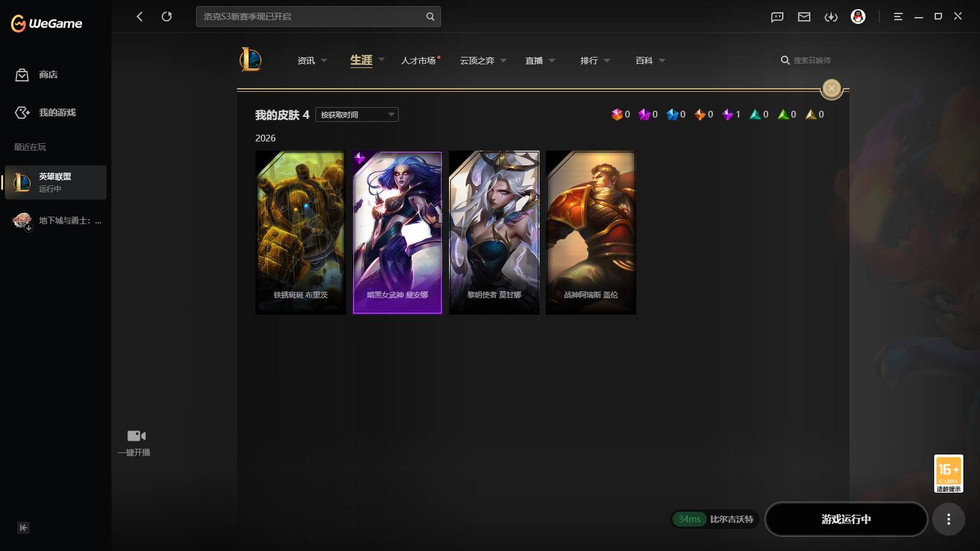
Task: Open the mail envelope inbox
Action: [x=804, y=17]
